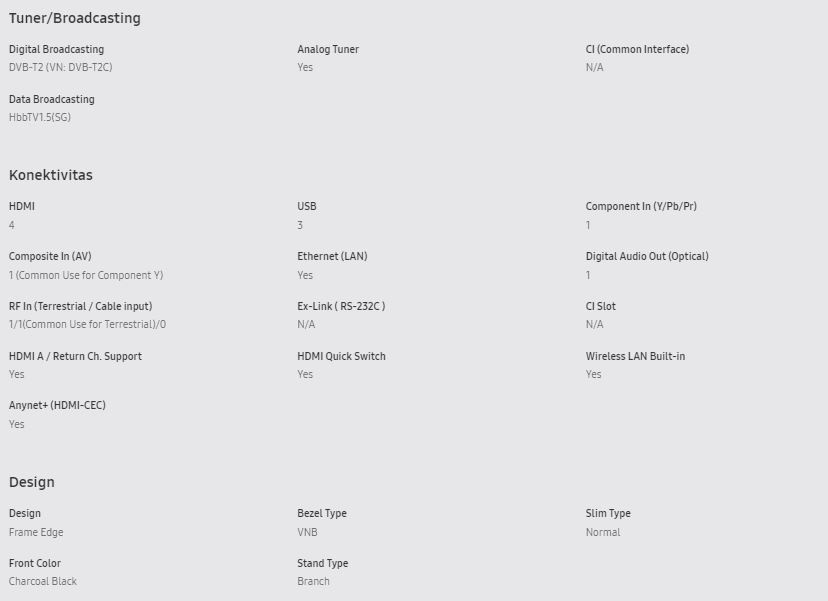Click the CI (Common Interface) label
Image resolution: width=828 pixels, height=601 pixels.
click(637, 49)
